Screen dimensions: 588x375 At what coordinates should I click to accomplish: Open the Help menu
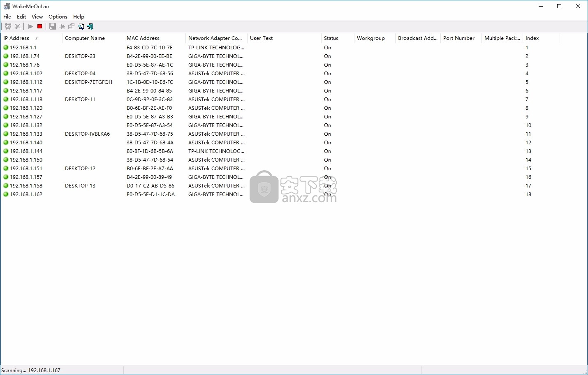point(79,16)
